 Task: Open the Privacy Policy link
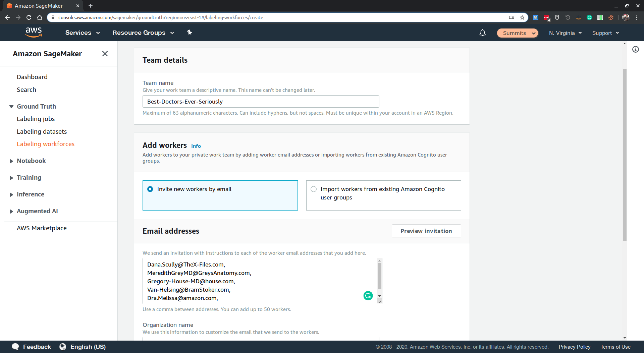(x=575, y=347)
